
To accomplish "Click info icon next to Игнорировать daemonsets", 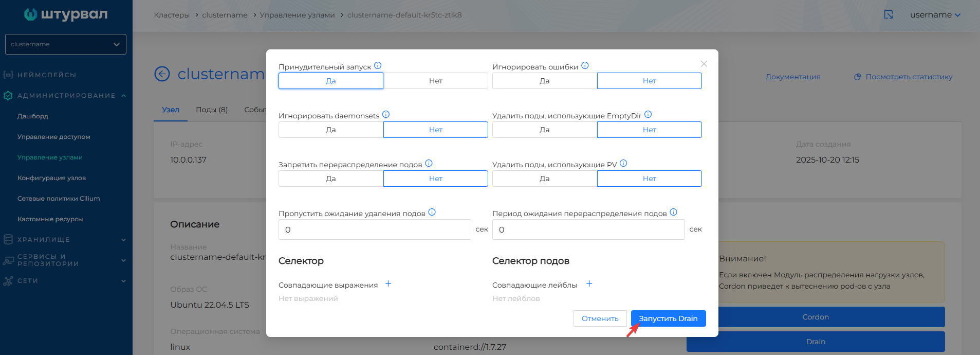I will [x=386, y=114].
